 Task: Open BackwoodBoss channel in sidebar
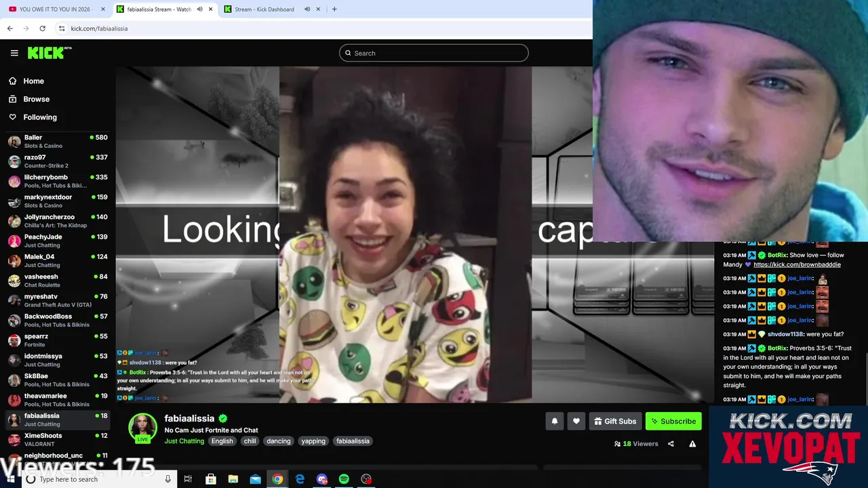[x=58, y=320]
